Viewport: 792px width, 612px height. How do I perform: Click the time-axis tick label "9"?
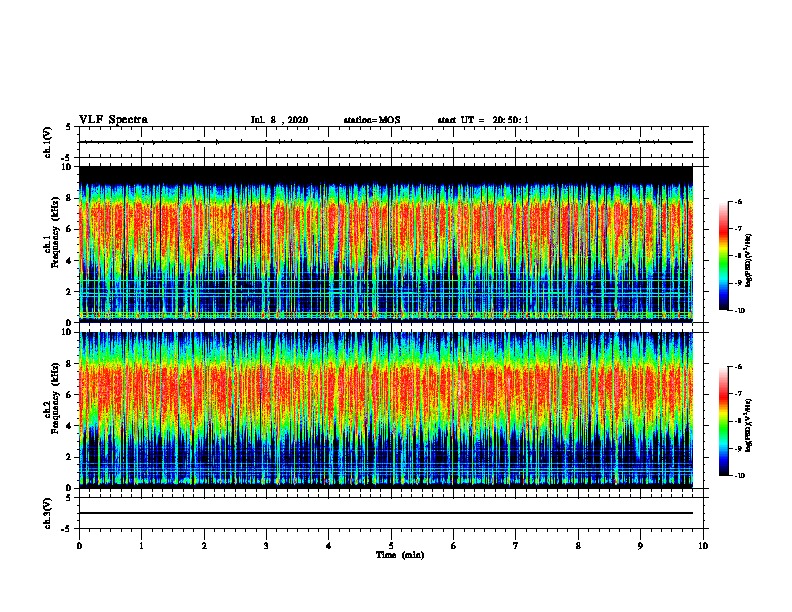point(640,546)
